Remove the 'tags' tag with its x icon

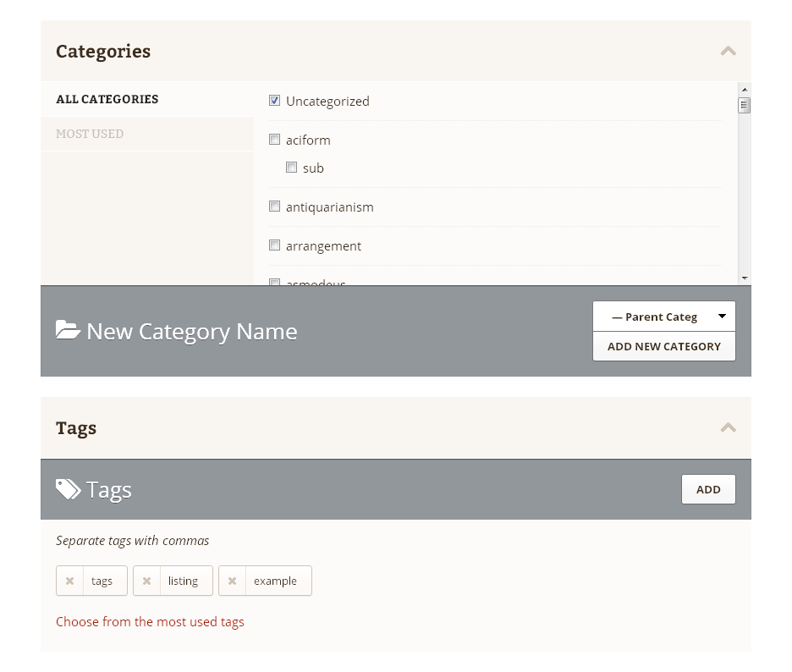coord(69,581)
